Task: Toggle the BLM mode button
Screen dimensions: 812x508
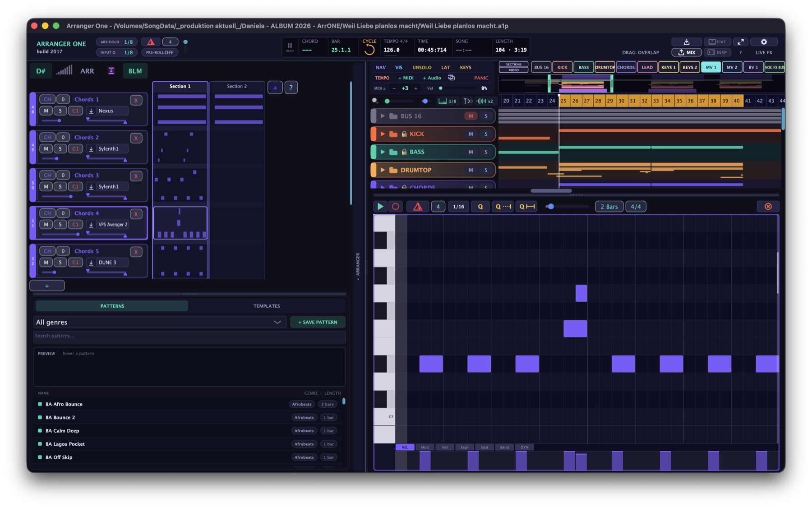Action: pyautogui.click(x=135, y=71)
